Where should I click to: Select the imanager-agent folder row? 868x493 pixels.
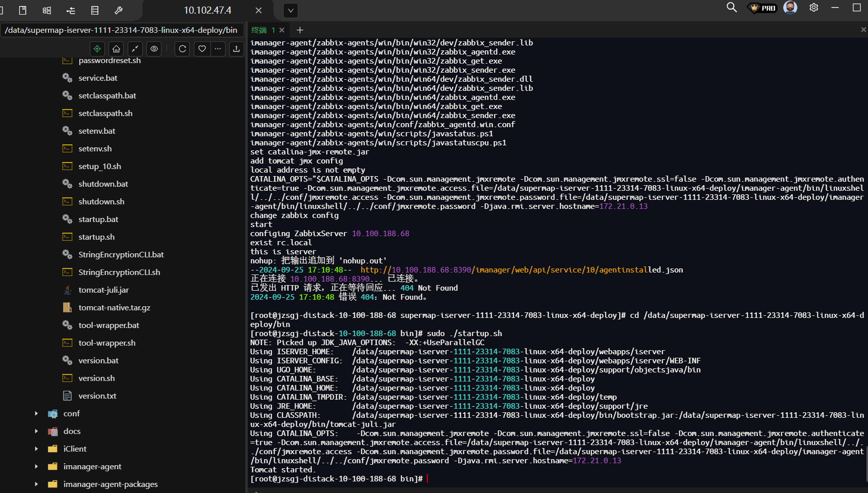tap(123, 467)
